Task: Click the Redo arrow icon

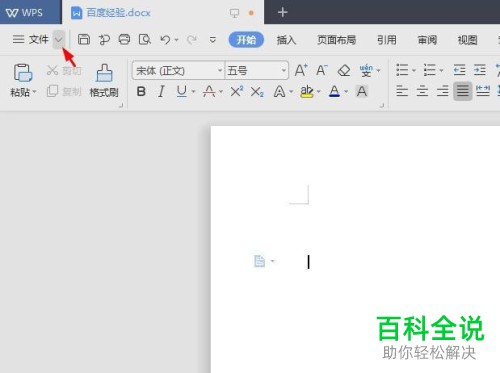Action: pos(192,40)
